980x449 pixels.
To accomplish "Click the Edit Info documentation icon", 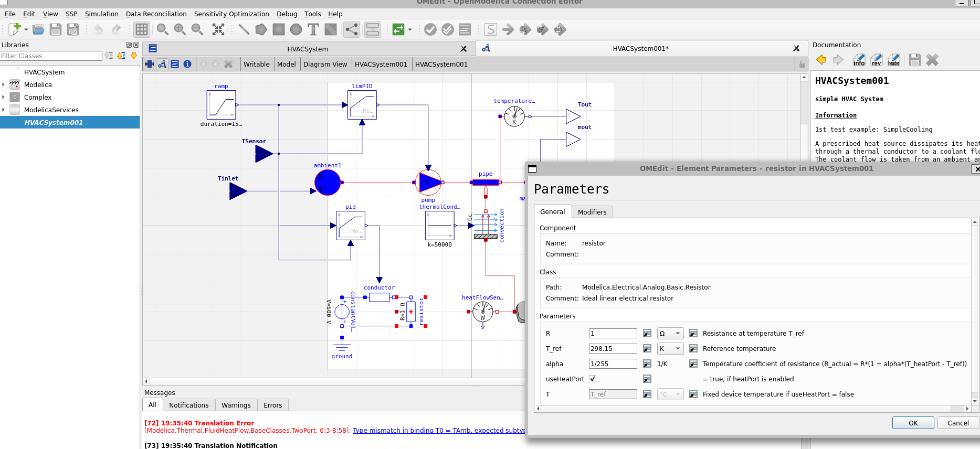I will click(859, 60).
